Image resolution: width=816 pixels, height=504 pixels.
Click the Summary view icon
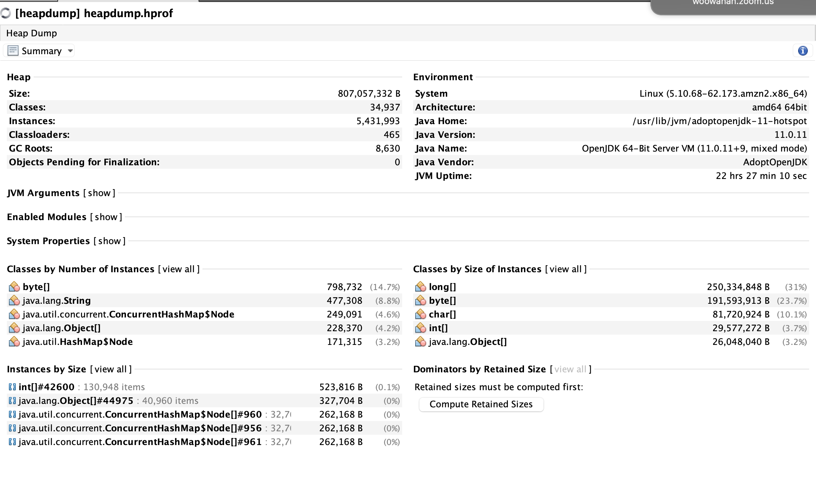pyautogui.click(x=13, y=51)
